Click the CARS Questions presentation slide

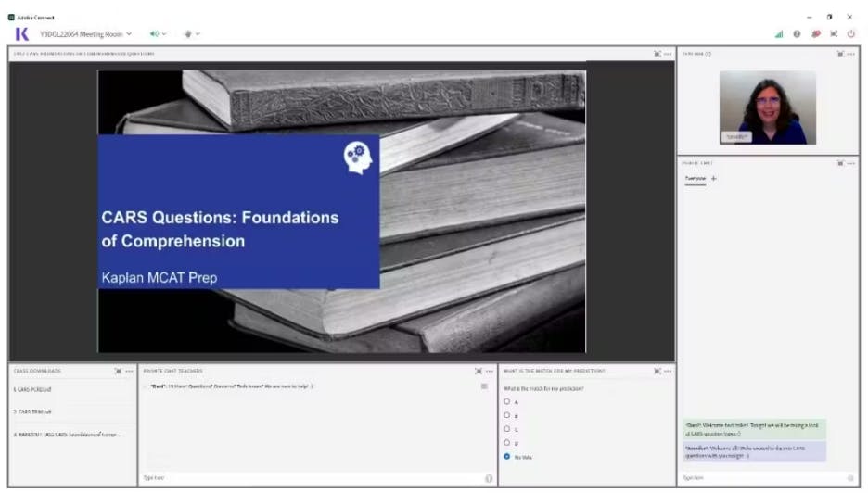(x=341, y=210)
